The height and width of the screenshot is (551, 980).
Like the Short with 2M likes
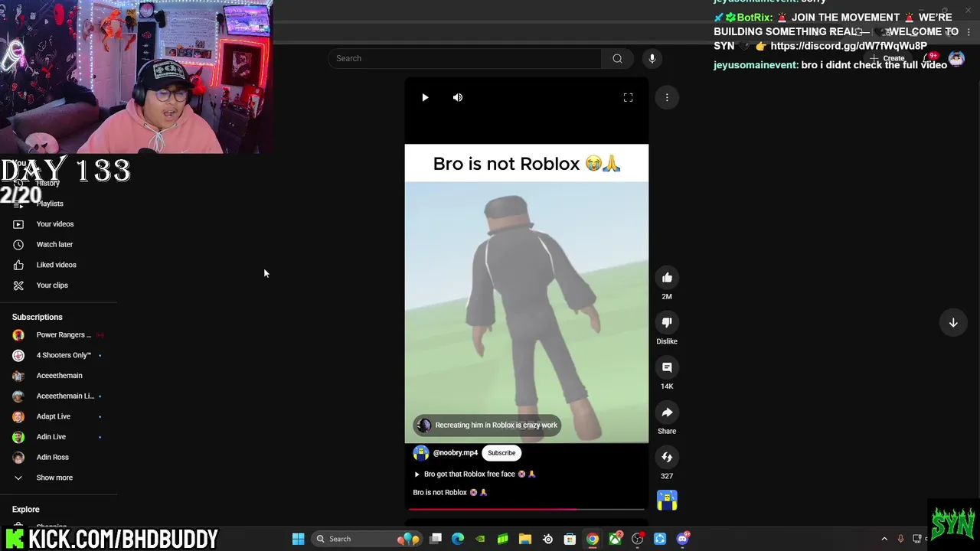(x=667, y=278)
